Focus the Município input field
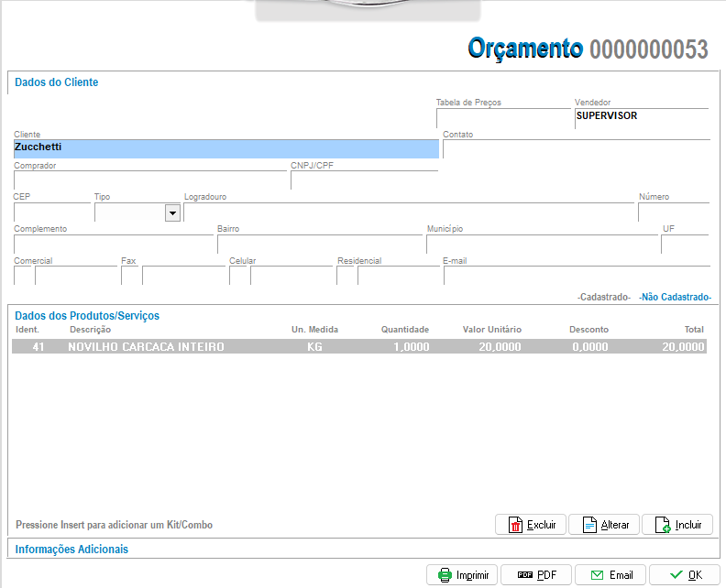The height and width of the screenshot is (588, 726). [541, 245]
